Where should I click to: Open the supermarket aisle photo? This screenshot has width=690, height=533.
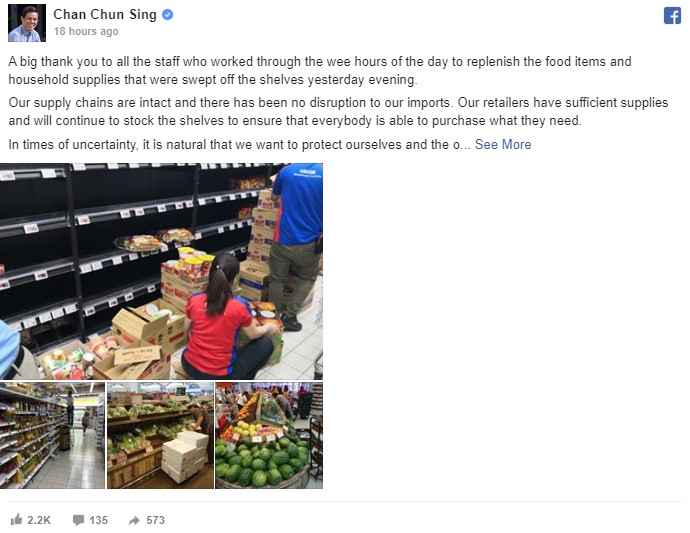[x=52, y=435]
